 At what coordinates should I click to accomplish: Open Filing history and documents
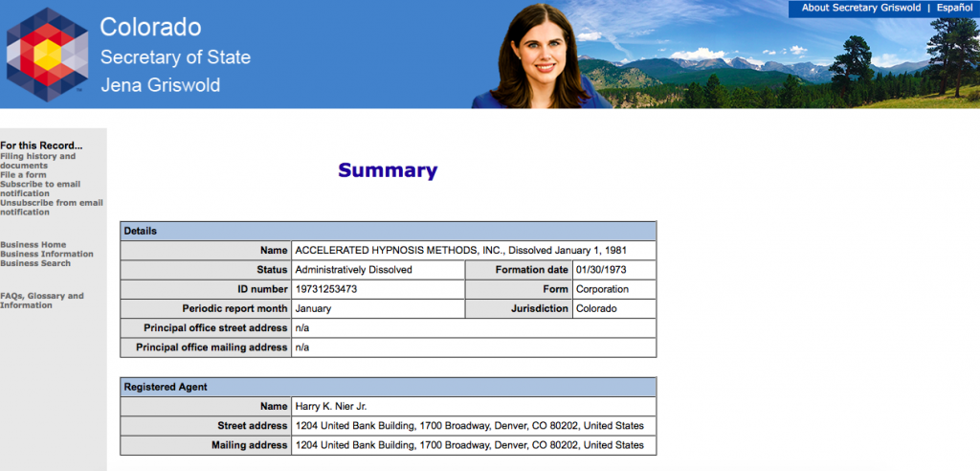click(x=37, y=161)
